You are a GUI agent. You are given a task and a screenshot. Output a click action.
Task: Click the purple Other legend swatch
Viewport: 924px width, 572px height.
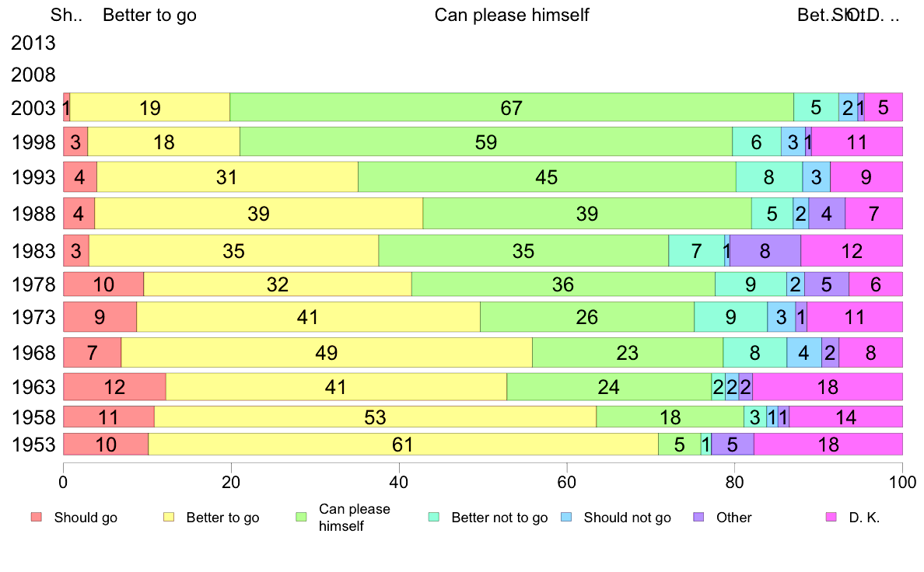click(699, 518)
